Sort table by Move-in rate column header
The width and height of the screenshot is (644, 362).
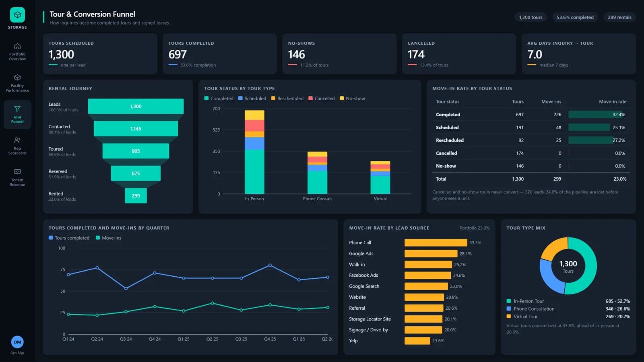(612, 102)
